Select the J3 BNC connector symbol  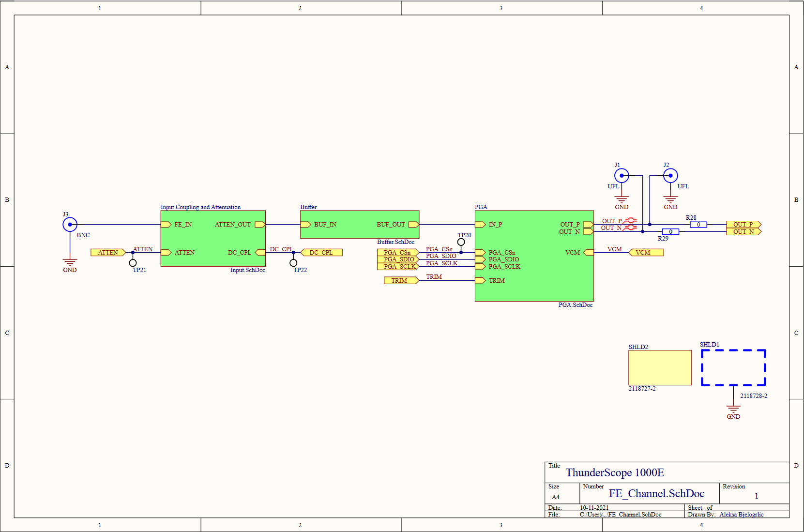(70, 225)
